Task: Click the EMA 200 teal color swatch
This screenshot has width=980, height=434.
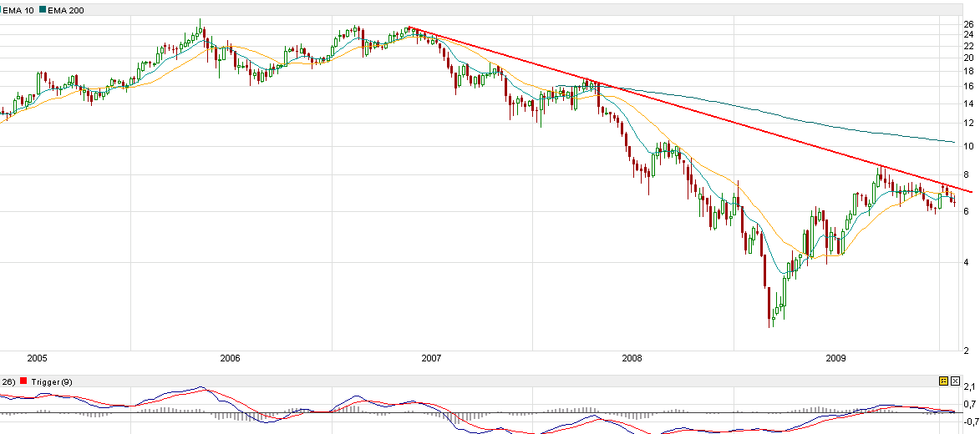Action: 42,9
